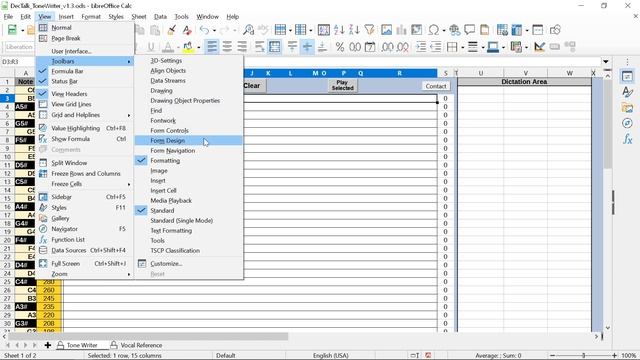The image size is (640, 360).
Task: Open the formula bar expand dropdown arrow
Action: (606, 62)
